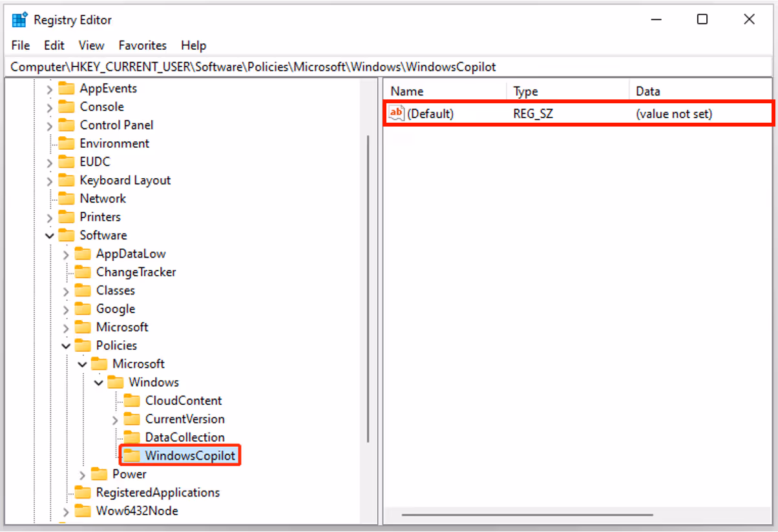This screenshot has width=778, height=532.
Task: Open the Edit menu
Action: (54, 45)
